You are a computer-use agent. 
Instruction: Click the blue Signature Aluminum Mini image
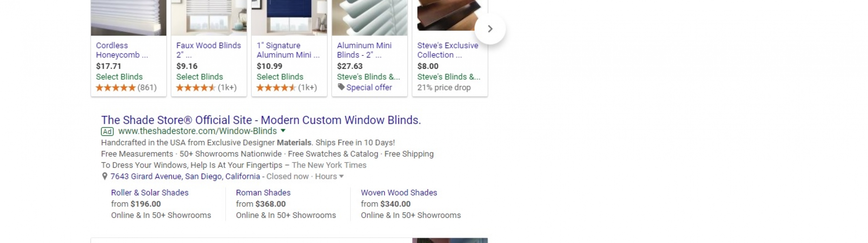click(x=289, y=18)
